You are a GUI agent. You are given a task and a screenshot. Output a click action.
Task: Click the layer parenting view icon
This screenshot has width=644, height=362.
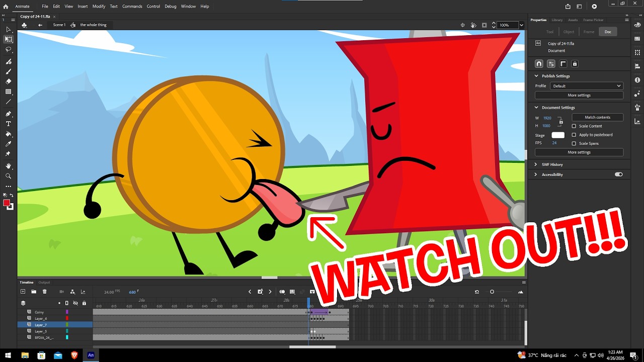pos(72,292)
